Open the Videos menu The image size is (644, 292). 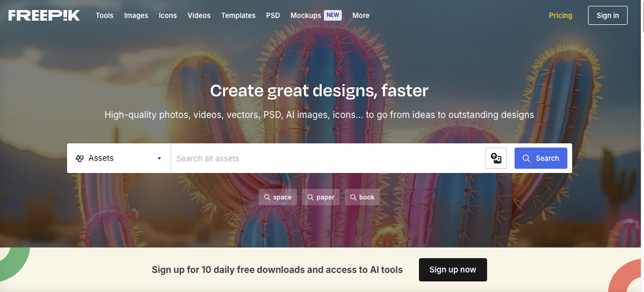pyautogui.click(x=199, y=15)
